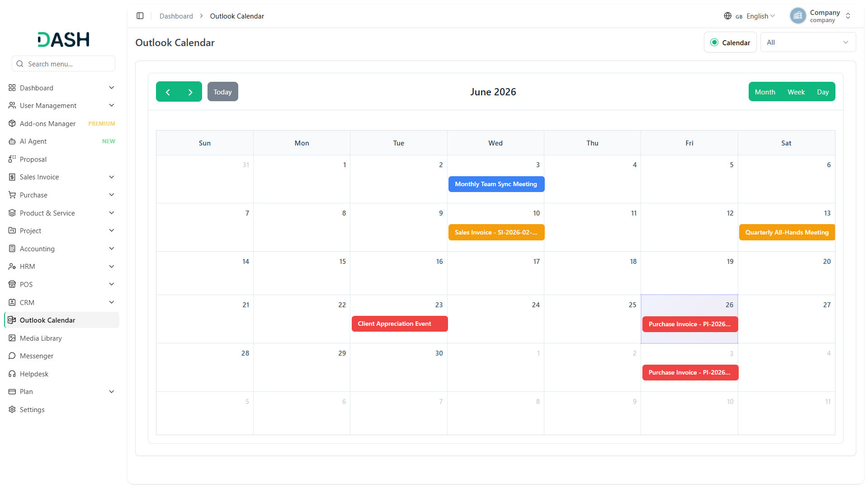The image size is (868, 488).
Task: Switch to Day view
Action: (823, 92)
